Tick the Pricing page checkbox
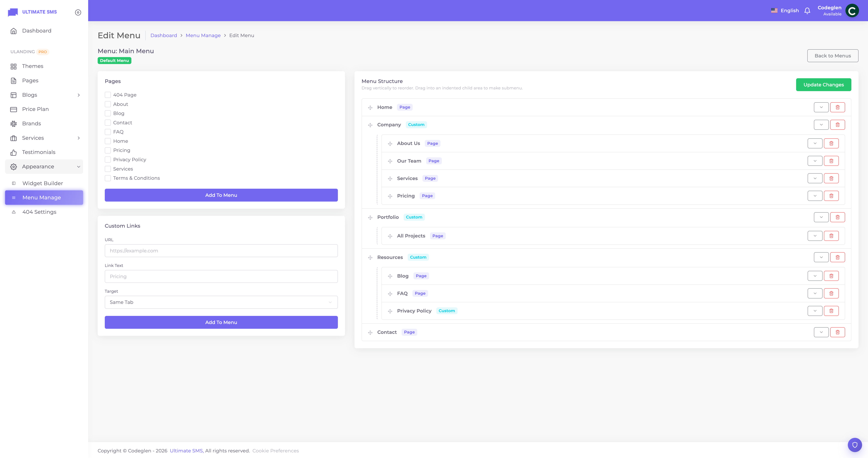This screenshot has width=868, height=458. point(108,150)
